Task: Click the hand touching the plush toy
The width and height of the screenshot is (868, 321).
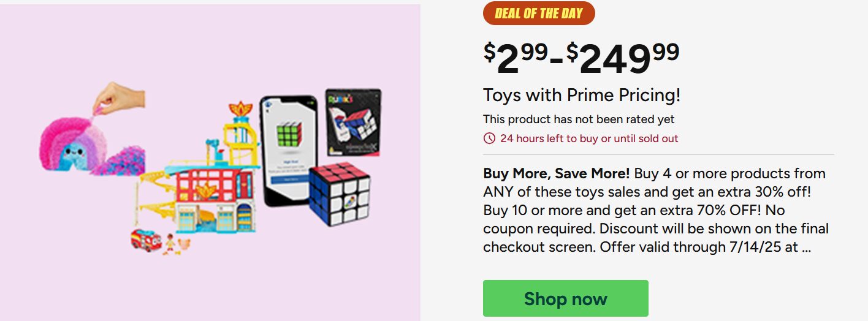Action: [x=114, y=97]
